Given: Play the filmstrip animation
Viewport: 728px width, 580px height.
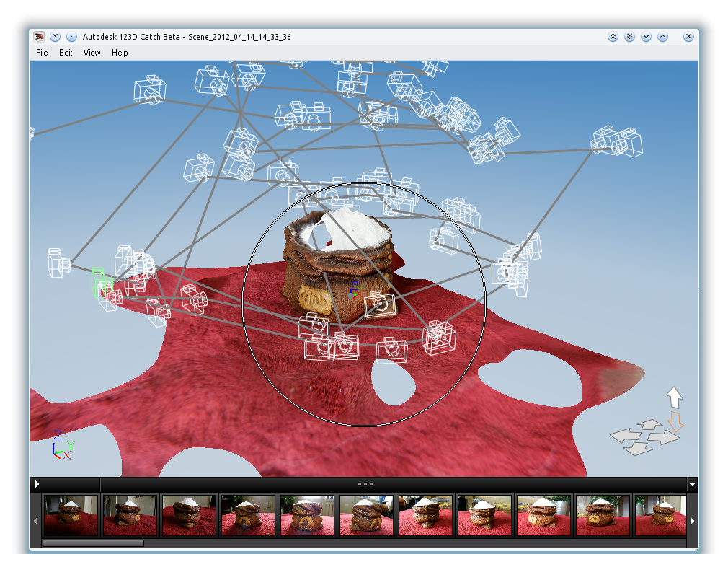Looking at the screenshot, I should coord(37,484).
